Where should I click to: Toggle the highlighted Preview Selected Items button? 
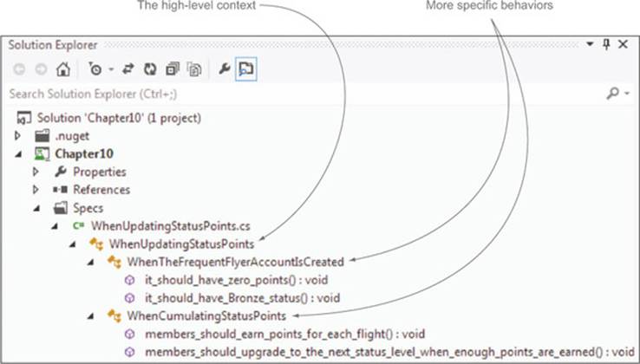(246, 69)
